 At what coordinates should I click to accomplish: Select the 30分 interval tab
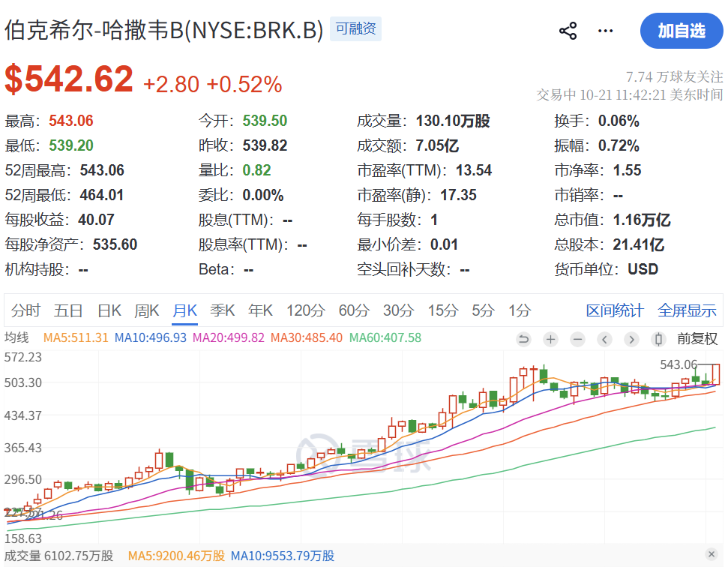point(398,310)
